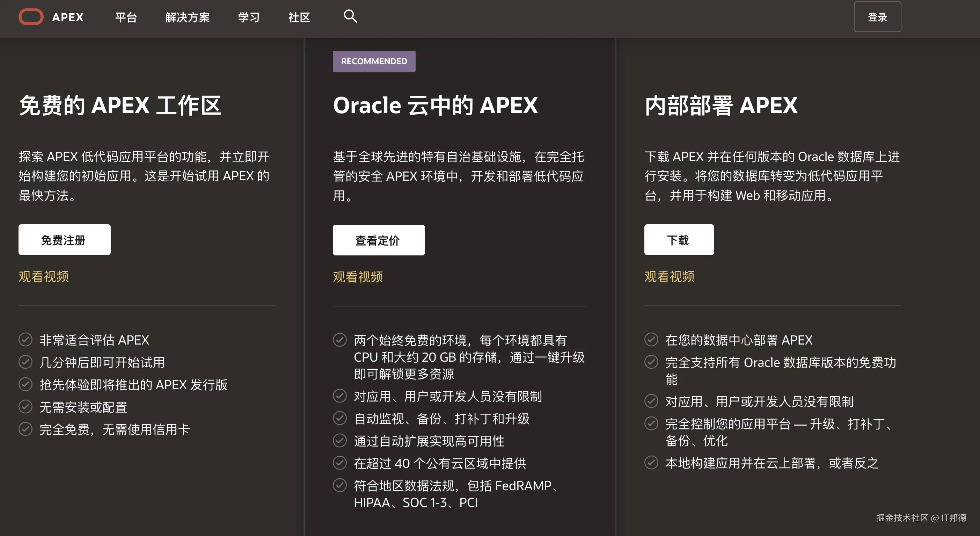The image size is (980, 536).
Task: Click checkmark icon beside 通过自动扩展实现高可用性
Action: point(339,441)
